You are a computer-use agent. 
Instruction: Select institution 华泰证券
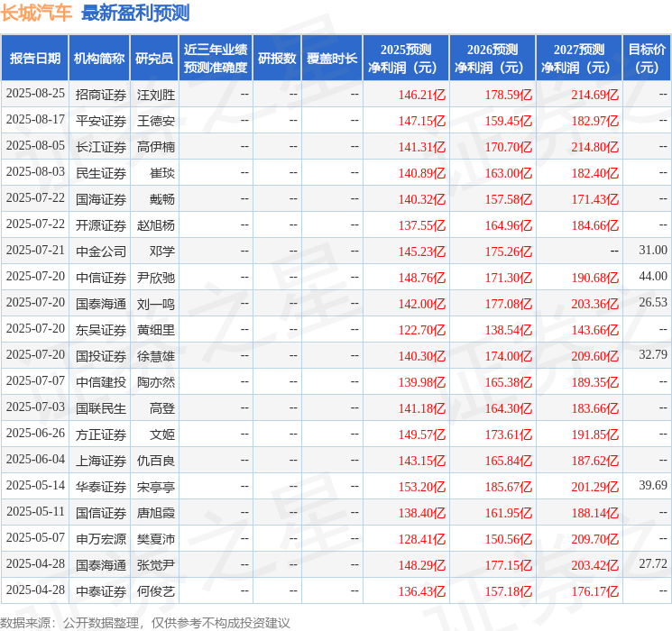[x=101, y=487]
